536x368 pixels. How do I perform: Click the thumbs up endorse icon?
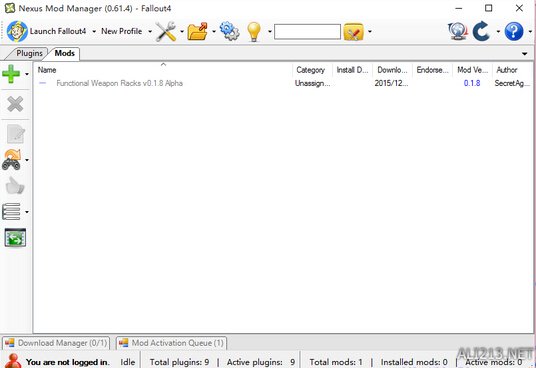15,186
